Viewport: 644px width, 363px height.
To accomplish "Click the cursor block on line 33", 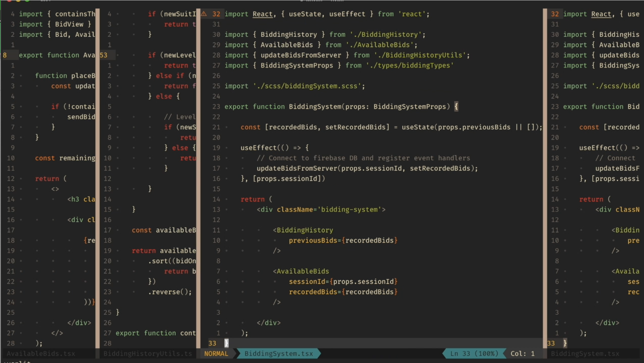I will pos(226,343).
